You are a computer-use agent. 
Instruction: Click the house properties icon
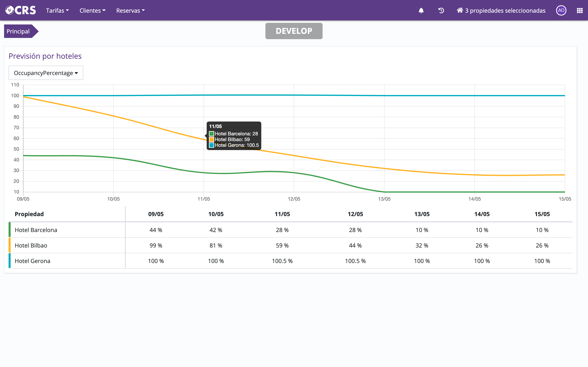(x=460, y=10)
